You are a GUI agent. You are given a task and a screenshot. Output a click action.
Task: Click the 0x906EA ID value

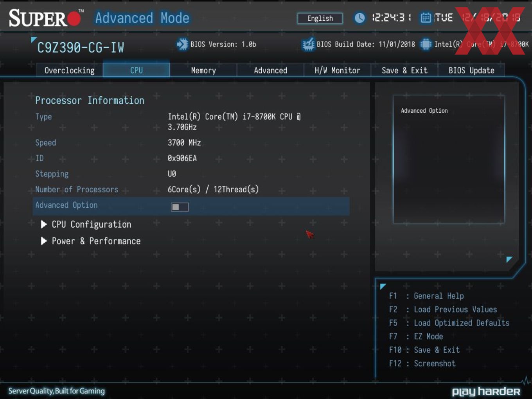pyautogui.click(x=182, y=158)
